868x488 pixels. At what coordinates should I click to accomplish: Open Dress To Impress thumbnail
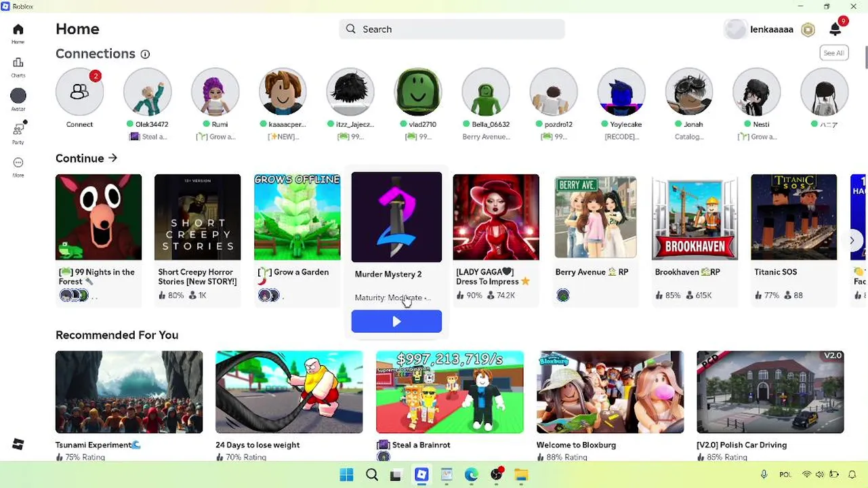(x=496, y=217)
